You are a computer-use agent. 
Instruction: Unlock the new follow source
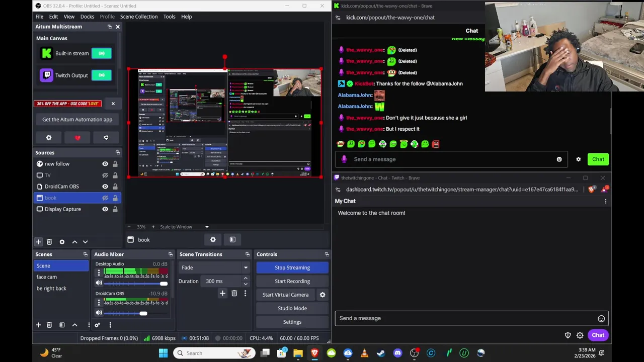point(115,164)
